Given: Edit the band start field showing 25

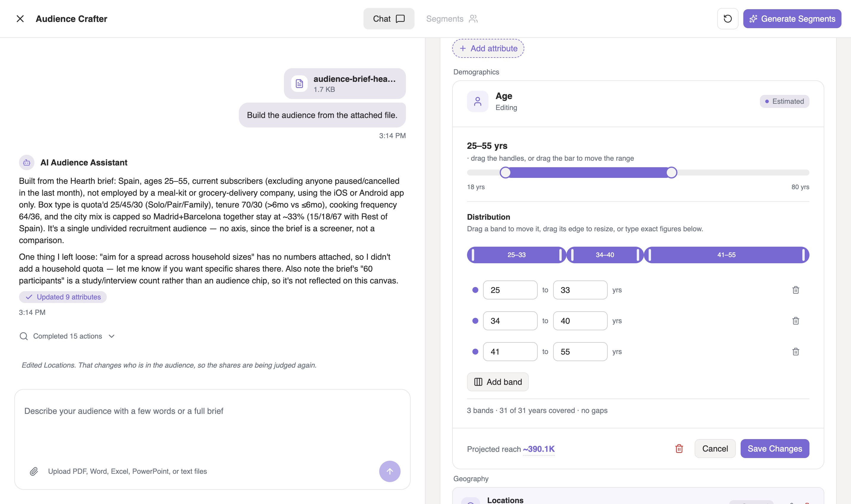Looking at the screenshot, I should pyautogui.click(x=510, y=290).
